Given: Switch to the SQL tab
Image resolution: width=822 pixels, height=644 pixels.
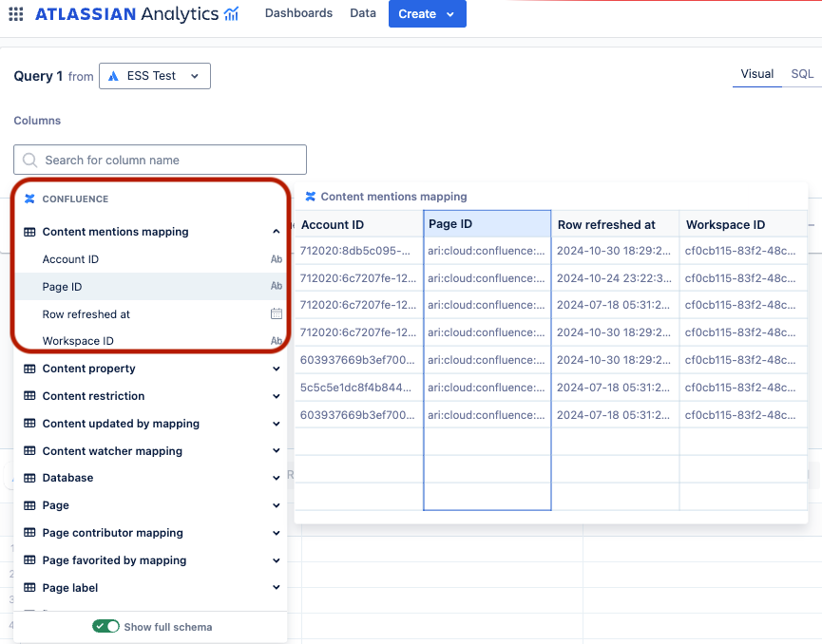Looking at the screenshot, I should (x=802, y=74).
